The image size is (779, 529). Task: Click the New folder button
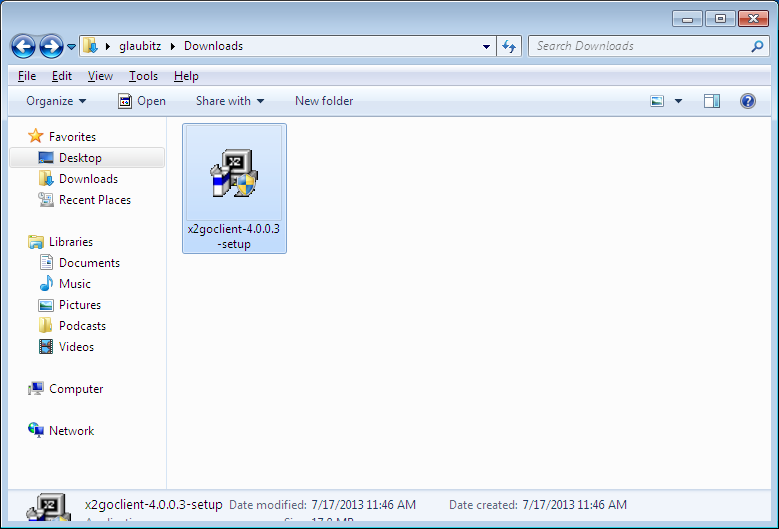click(x=323, y=101)
